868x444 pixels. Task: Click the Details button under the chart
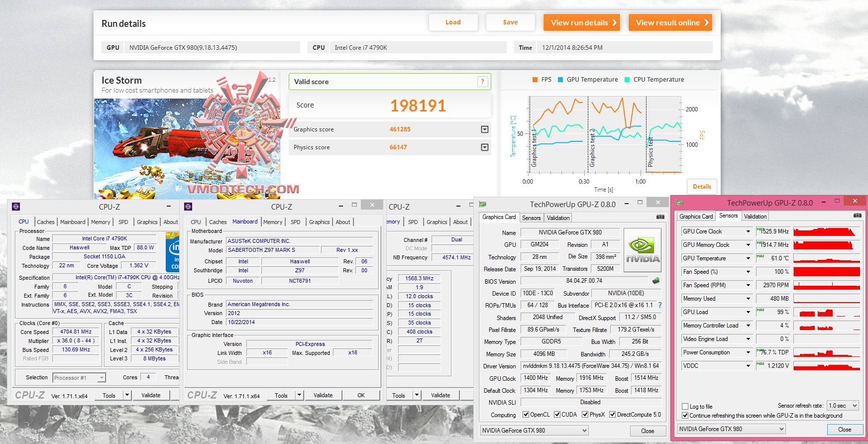702,187
